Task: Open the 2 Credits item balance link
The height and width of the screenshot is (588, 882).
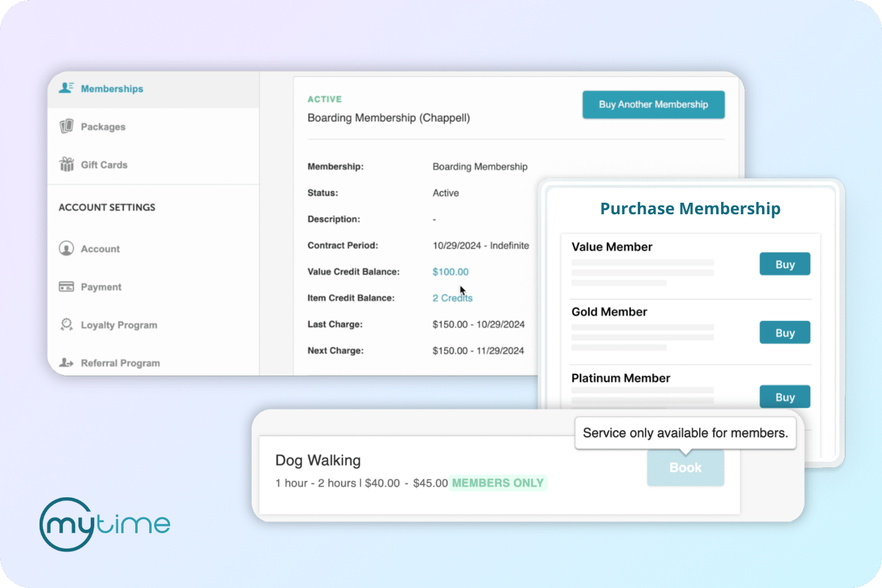Action: point(452,298)
